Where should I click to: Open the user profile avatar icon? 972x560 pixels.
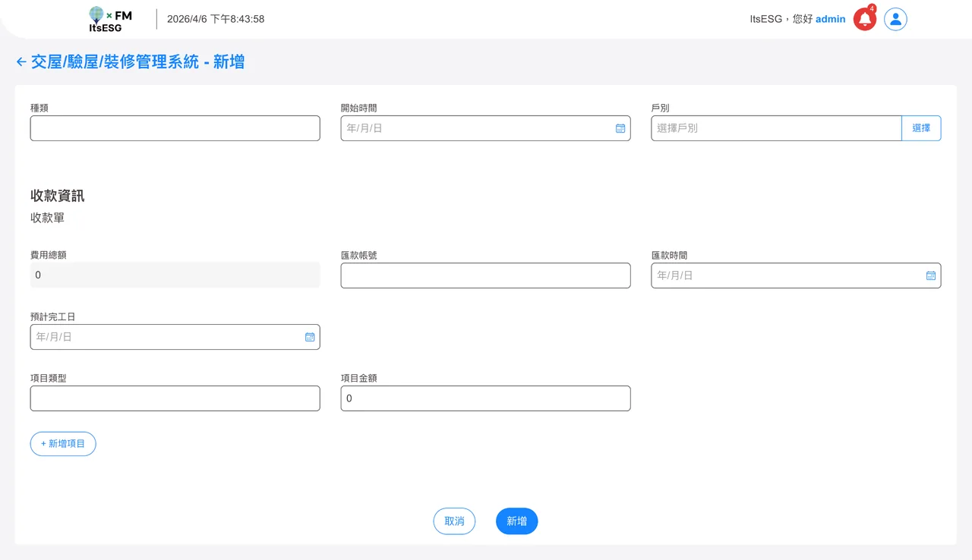click(896, 19)
